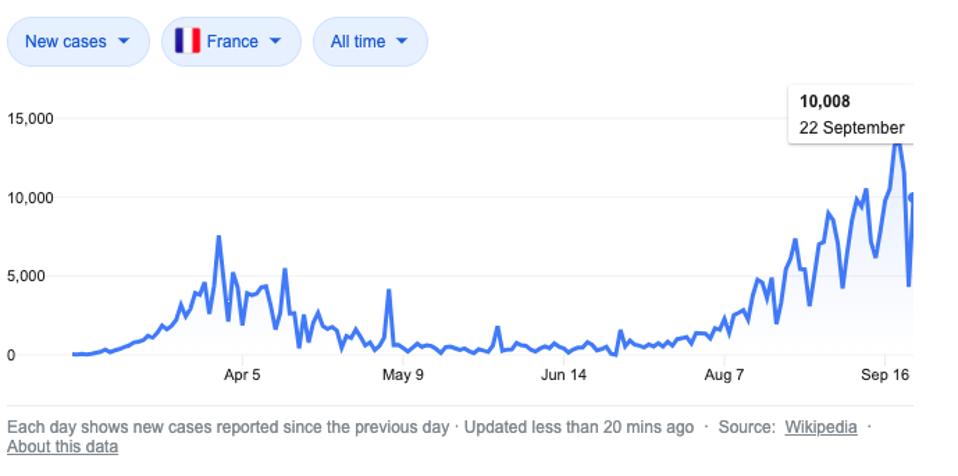
Task: Click the Jun 14 axis date label
Action: pos(563,375)
